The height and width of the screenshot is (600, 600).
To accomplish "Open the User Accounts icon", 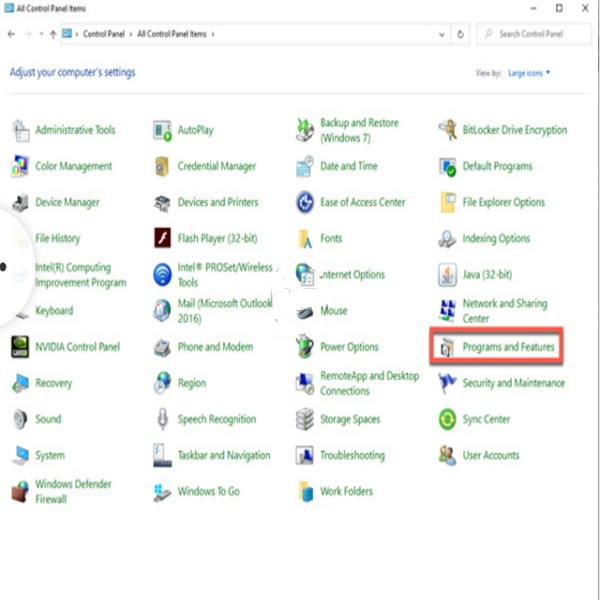I will click(x=447, y=455).
